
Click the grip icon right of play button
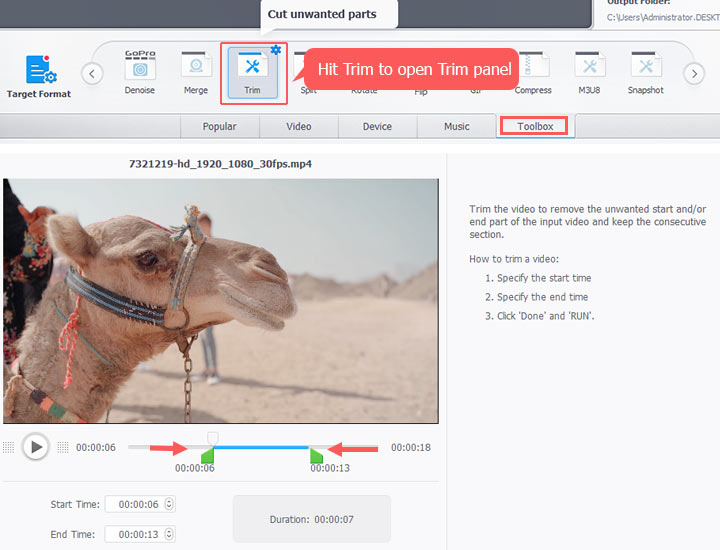coord(63,447)
